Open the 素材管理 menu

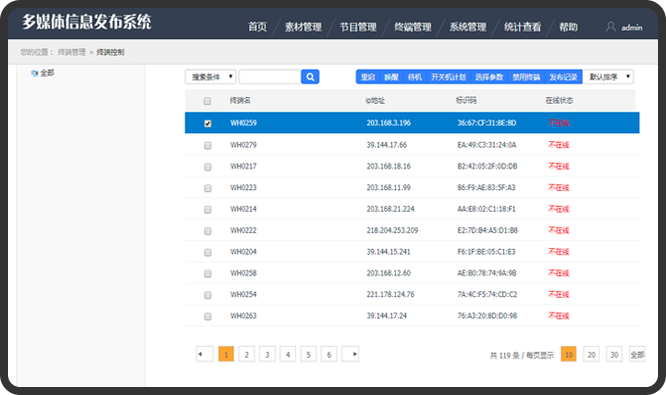click(x=303, y=27)
